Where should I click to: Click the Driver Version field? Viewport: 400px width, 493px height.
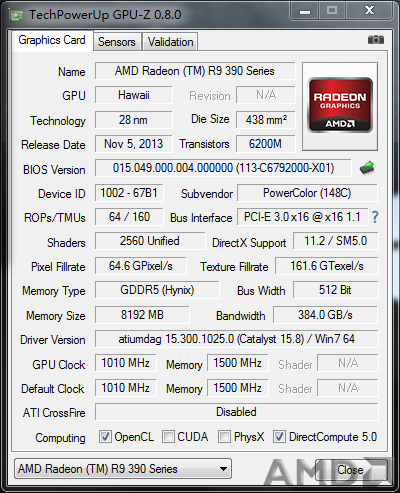coord(236,339)
